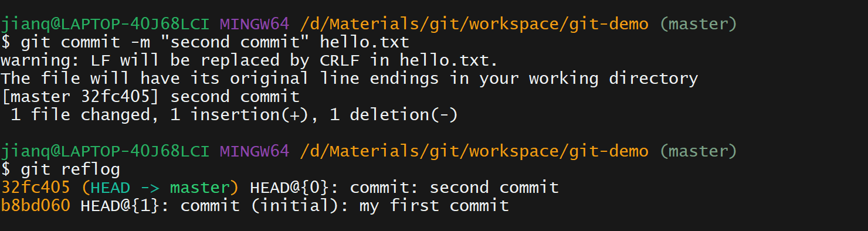
Task: Click the first git-demo workspace path
Action: pos(474,24)
